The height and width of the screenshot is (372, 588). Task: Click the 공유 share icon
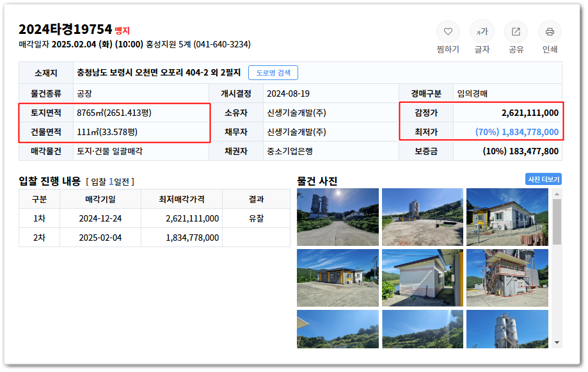(x=516, y=32)
